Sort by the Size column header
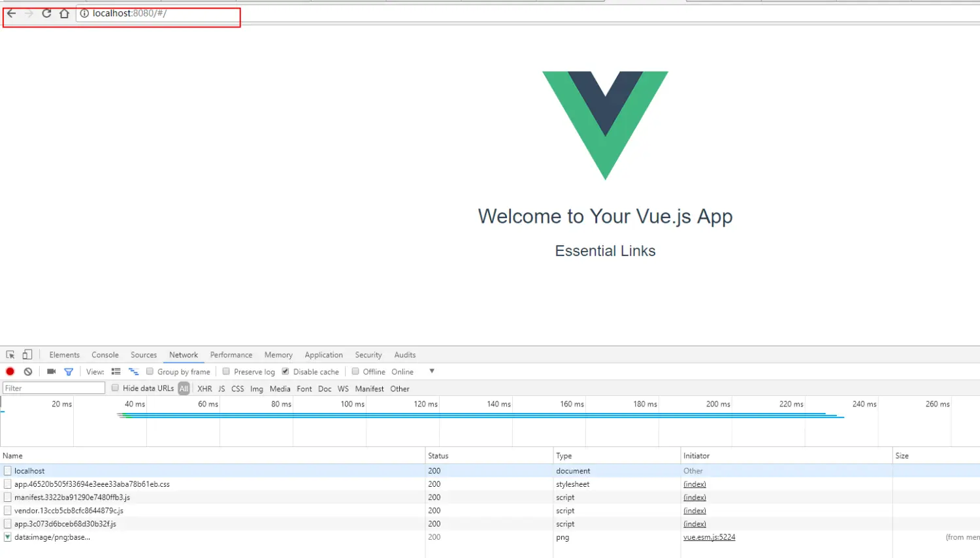This screenshot has height=558, width=980. (936, 455)
